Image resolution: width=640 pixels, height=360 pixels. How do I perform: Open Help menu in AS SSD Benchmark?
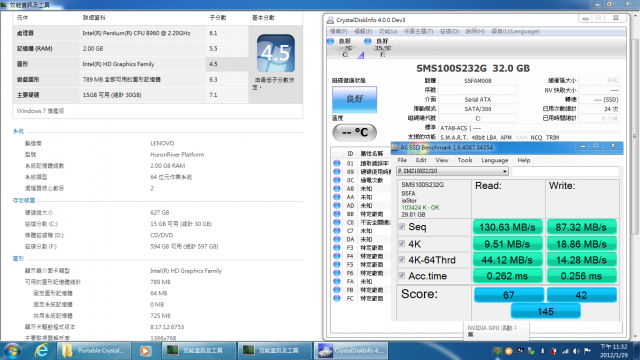click(x=524, y=160)
